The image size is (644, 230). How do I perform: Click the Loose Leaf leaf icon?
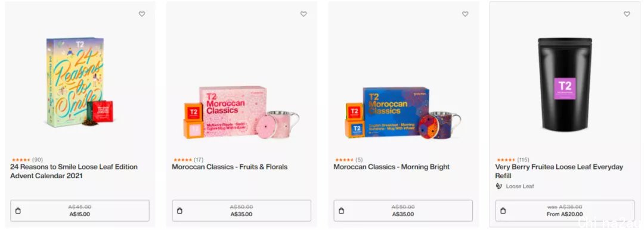pyautogui.click(x=499, y=186)
